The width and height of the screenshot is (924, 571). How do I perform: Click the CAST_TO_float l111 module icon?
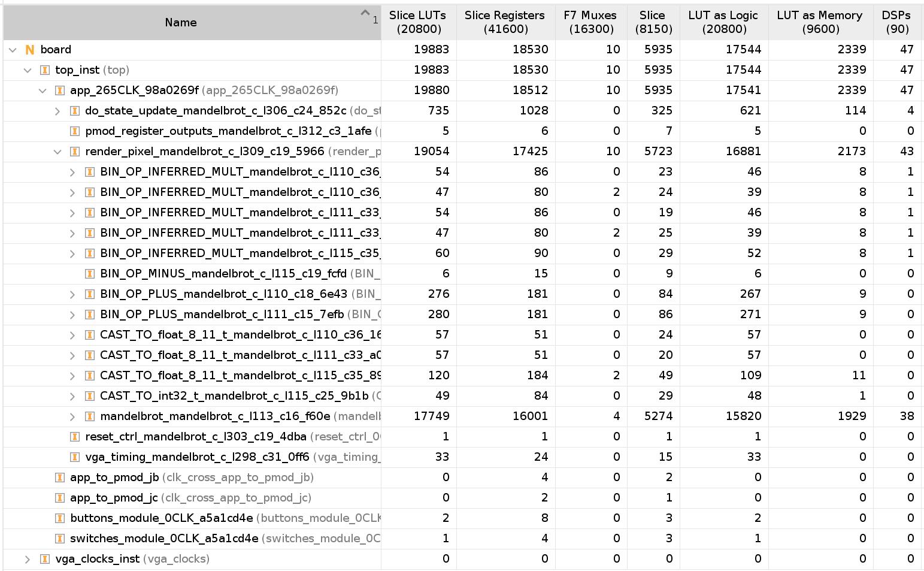tap(90, 355)
